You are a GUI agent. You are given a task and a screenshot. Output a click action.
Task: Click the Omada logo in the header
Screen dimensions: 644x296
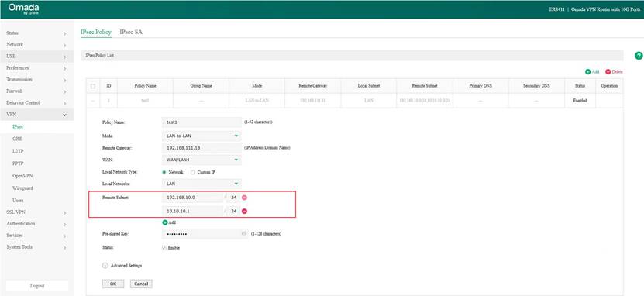coord(23,9)
